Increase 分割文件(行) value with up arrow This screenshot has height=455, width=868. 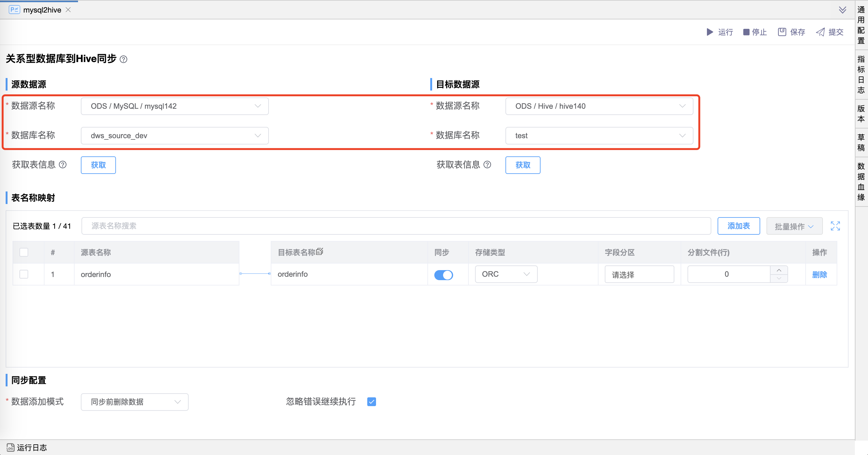tap(779, 270)
